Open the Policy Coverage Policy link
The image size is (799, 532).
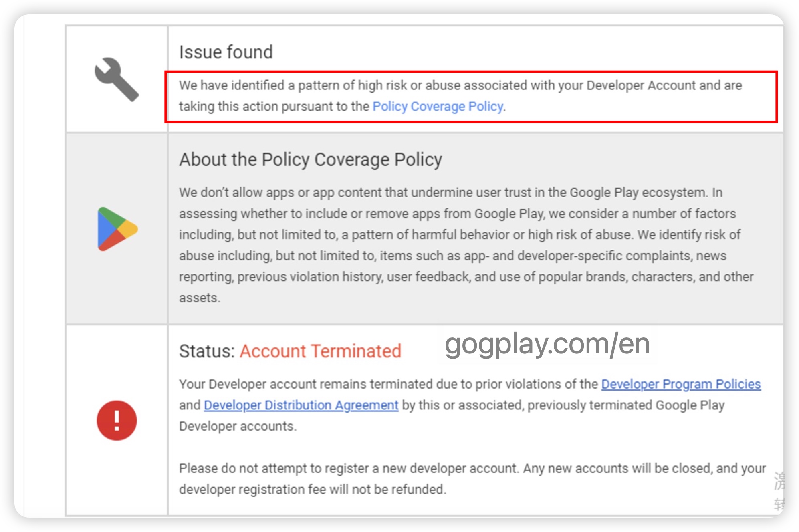click(438, 107)
